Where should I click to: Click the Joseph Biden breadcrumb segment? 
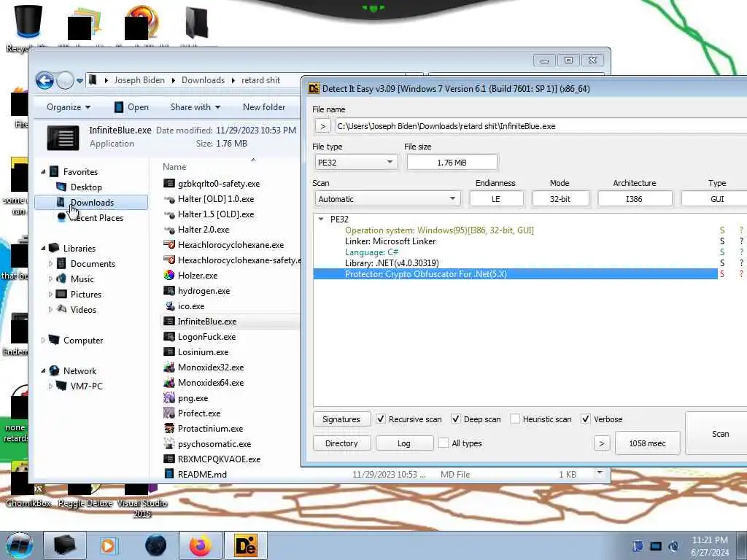pos(139,80)
